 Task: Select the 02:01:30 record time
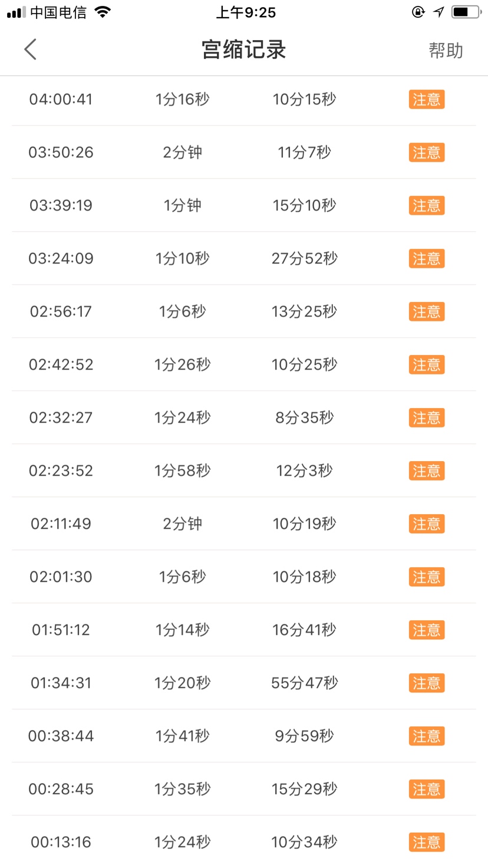coord(61,577)
